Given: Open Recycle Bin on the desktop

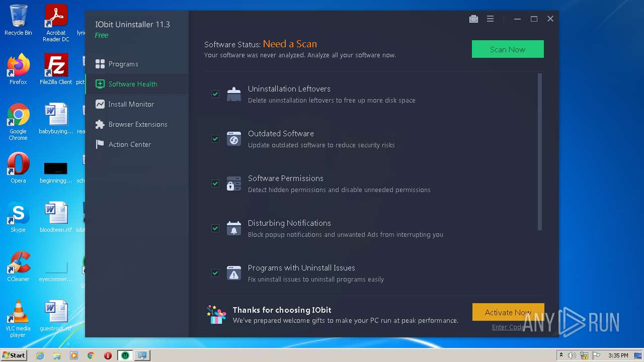Looking at the screenshot, I should point(18,20).
